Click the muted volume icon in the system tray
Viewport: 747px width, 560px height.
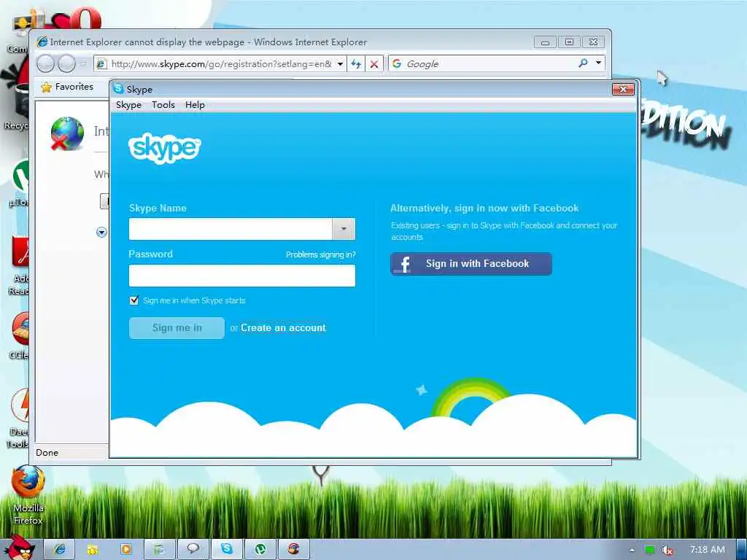(x=667, y=550)
